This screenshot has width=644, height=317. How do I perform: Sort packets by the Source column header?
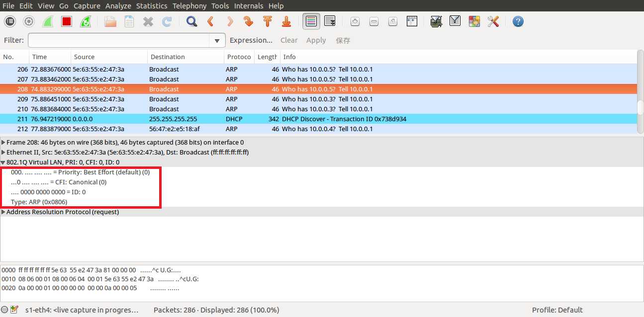coord(109,57)
